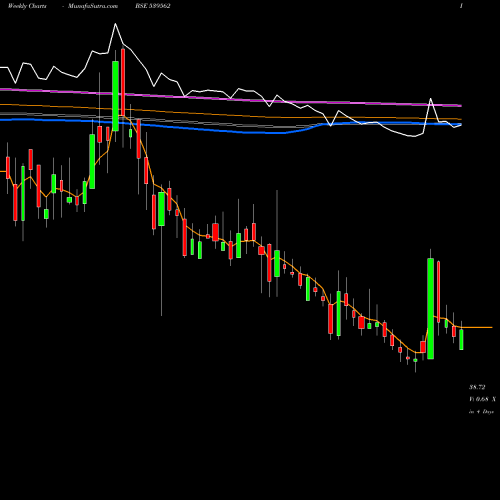This screenshot has height=500, width=500.
Task: Click the "Weekly Charts" title text
Action: tap(27, 6)
